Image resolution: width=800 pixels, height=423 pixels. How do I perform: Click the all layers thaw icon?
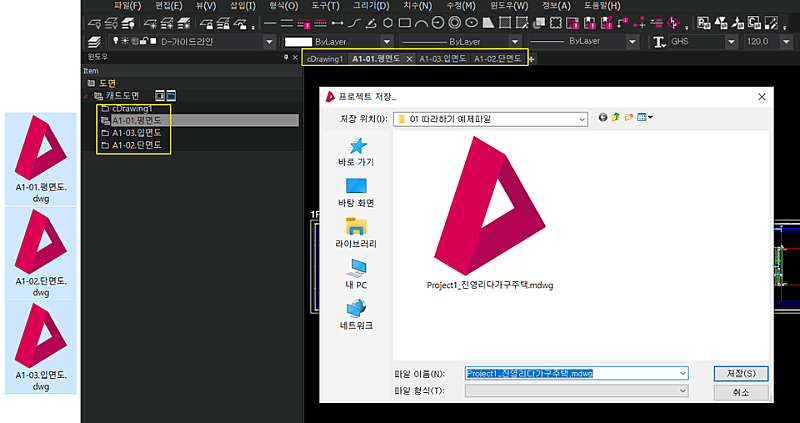pyautogui.click(x=184, y=23)
